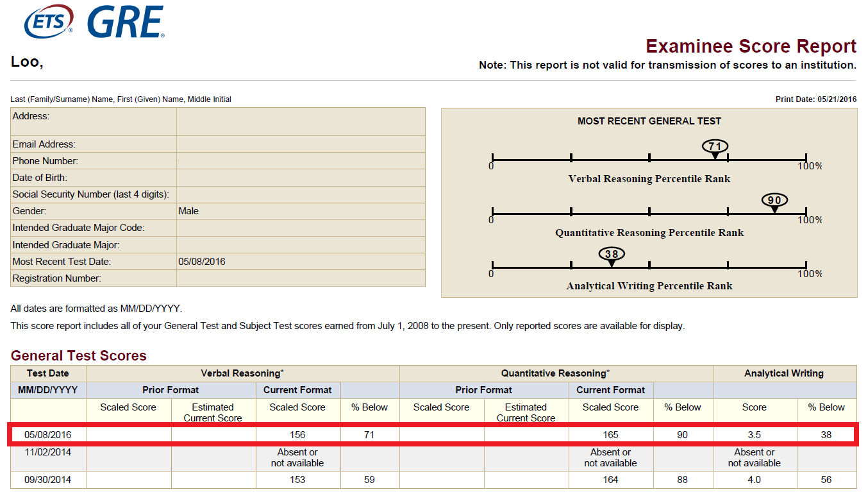Click the analytical writing score 3.5
This screenshot has width=868, height=492.
pyautogui.click(x=755, y=435)
